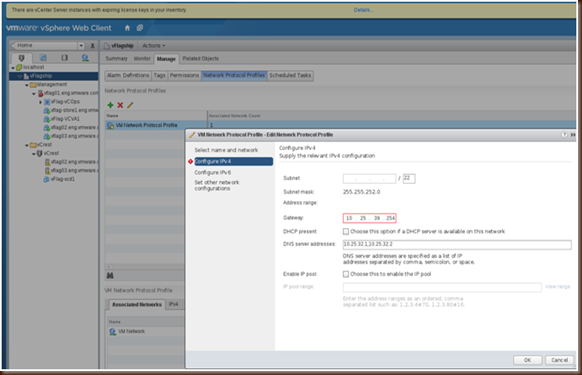Click the dialog expand arrows icon
The image size is (582, 375).
click(573, 135)
